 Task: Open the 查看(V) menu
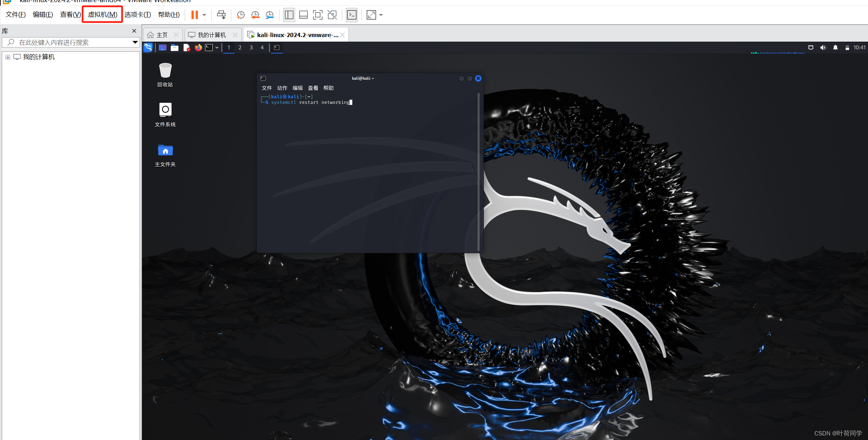point(70,14)
